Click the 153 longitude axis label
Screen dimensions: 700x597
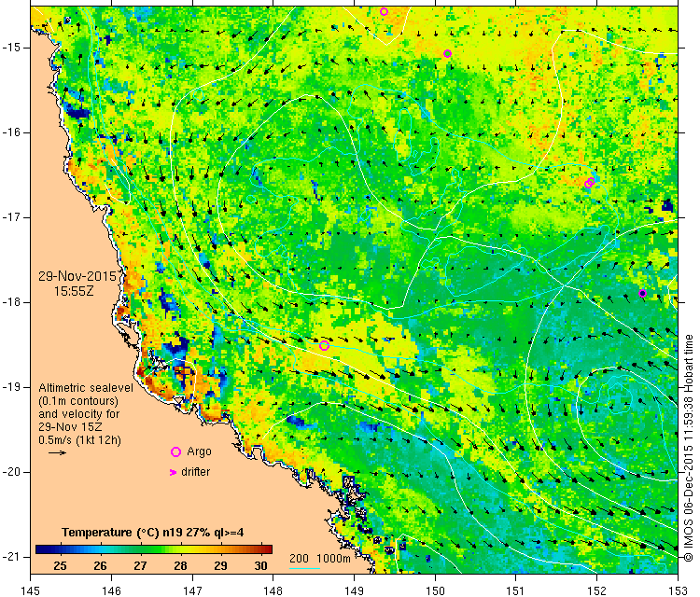point(679,590)
